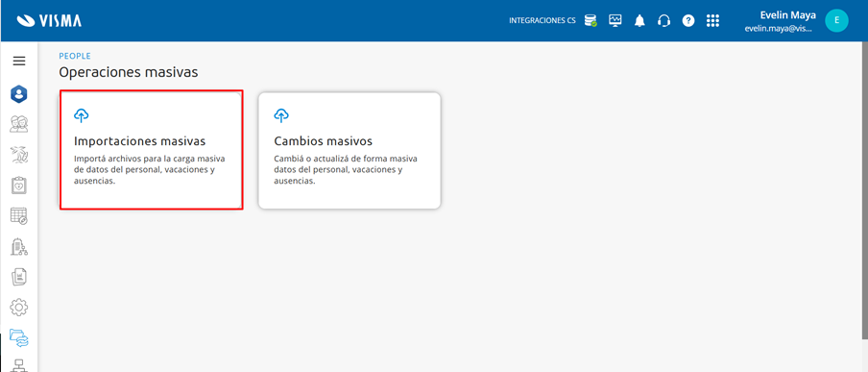Open the settings gear sidebar icon
Viewport: 868px width, 372px height.
click(x=19, y=308)
